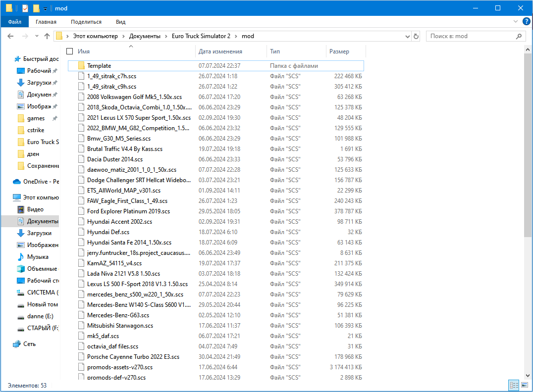Open danne (E:) drive icon
533x392 pixels.
click(x=21, y=317)
